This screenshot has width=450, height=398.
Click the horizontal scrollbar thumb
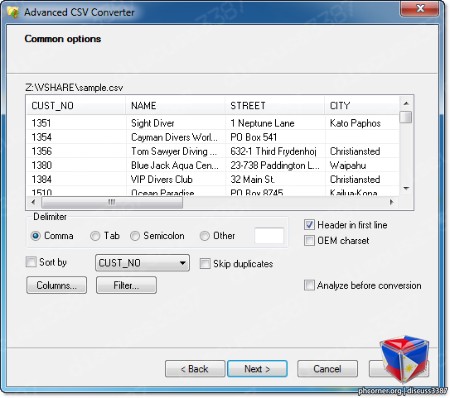click(x=112, y=202)
